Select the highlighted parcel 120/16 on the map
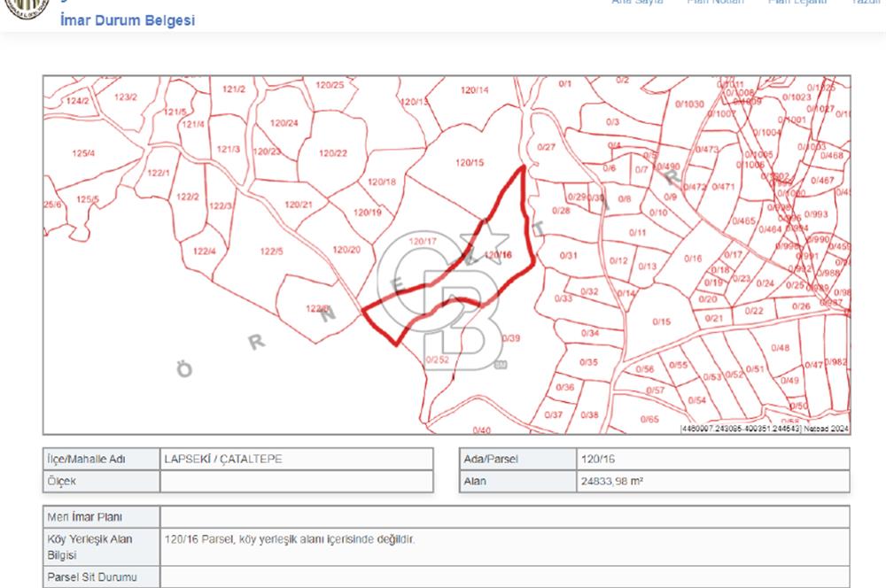The width and height of the screenshot is (886, 588). pos(499,255)
